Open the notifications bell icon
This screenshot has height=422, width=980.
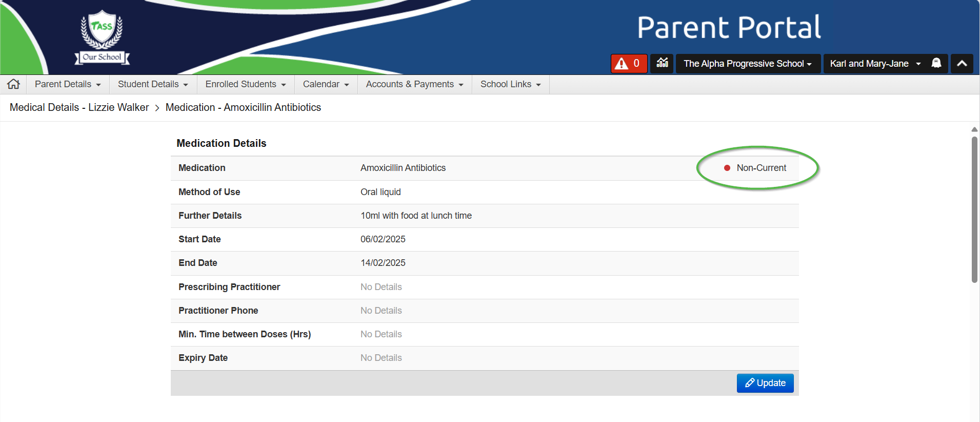tap(936, 63)
